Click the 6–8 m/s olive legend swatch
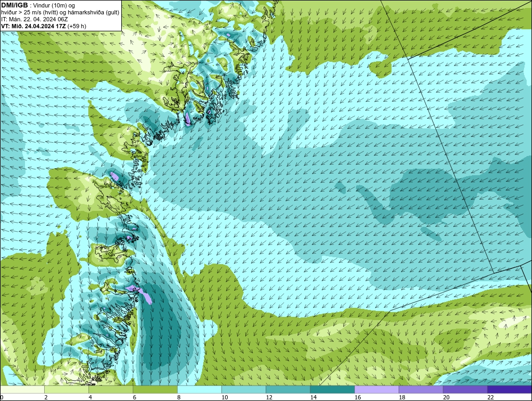532x401 pixels. point(155,389)
